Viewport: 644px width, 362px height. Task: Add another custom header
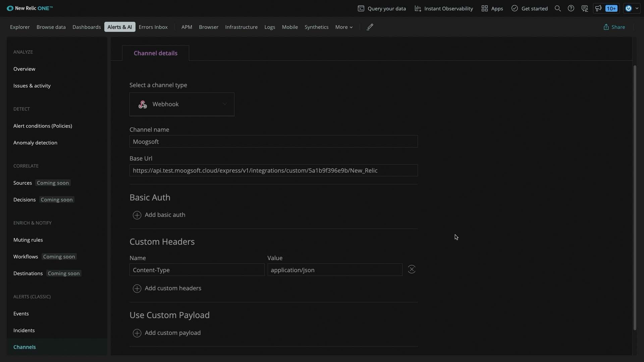tap(167, 288)
